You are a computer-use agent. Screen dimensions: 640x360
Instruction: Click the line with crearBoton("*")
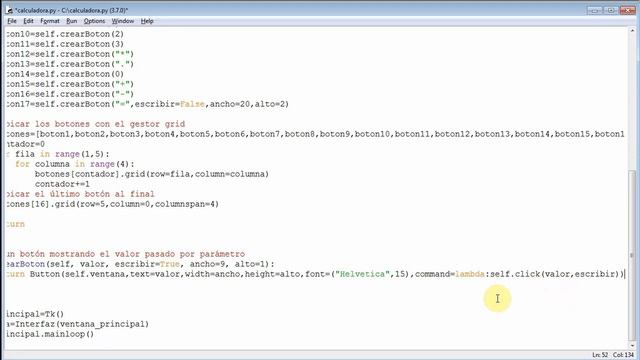point(70,54)
